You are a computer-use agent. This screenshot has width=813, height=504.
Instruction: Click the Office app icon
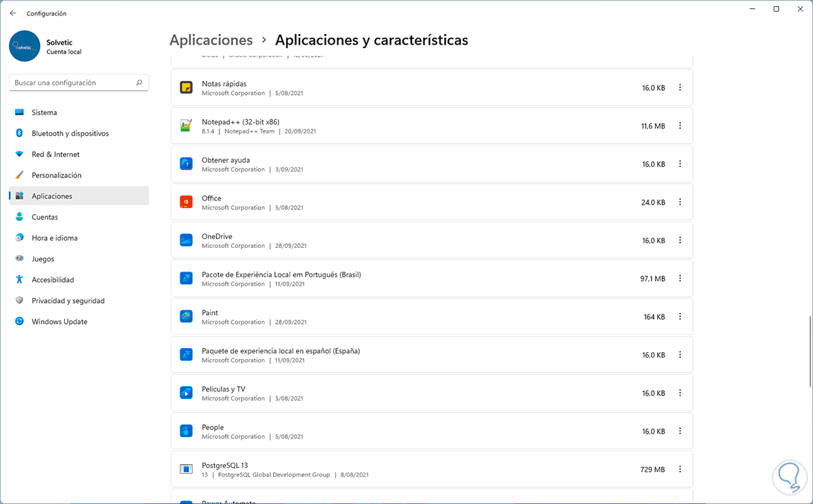coord(186,202)
